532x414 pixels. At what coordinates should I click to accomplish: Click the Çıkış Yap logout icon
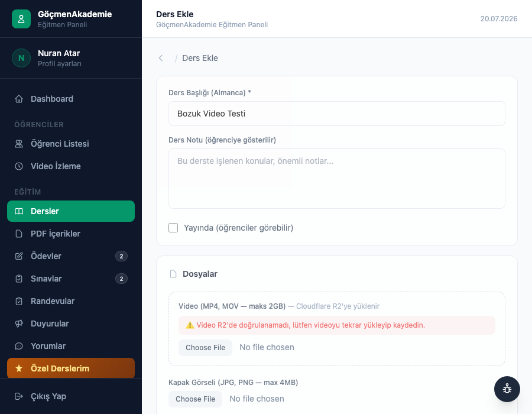pos(19,396)
